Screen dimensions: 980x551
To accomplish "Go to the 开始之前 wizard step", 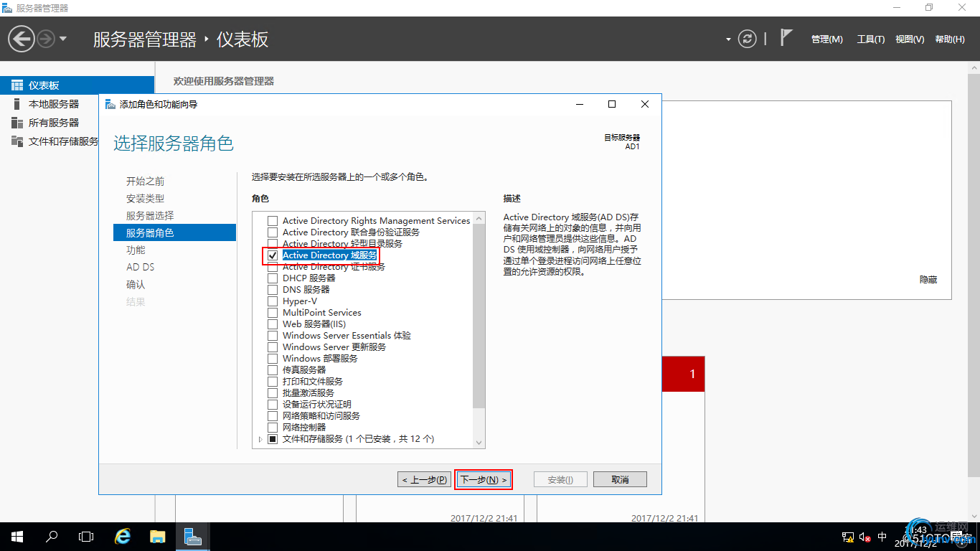I will [x=145, y=182].
